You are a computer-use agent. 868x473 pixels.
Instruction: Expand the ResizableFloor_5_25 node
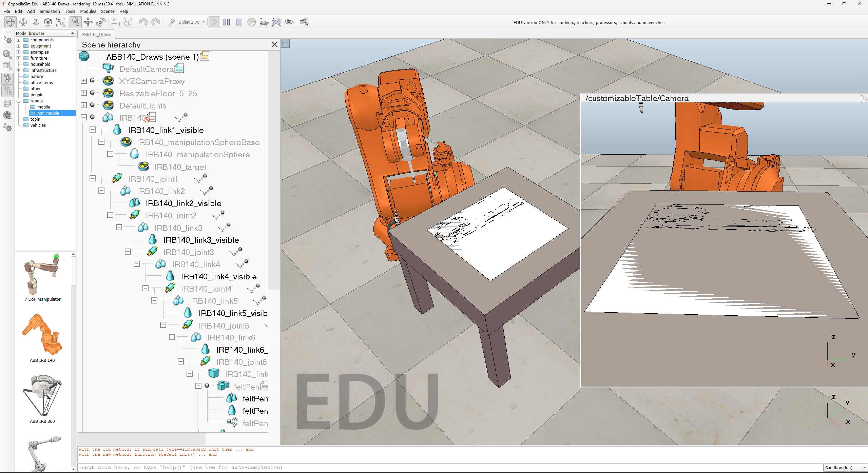(x=84, y=93)
